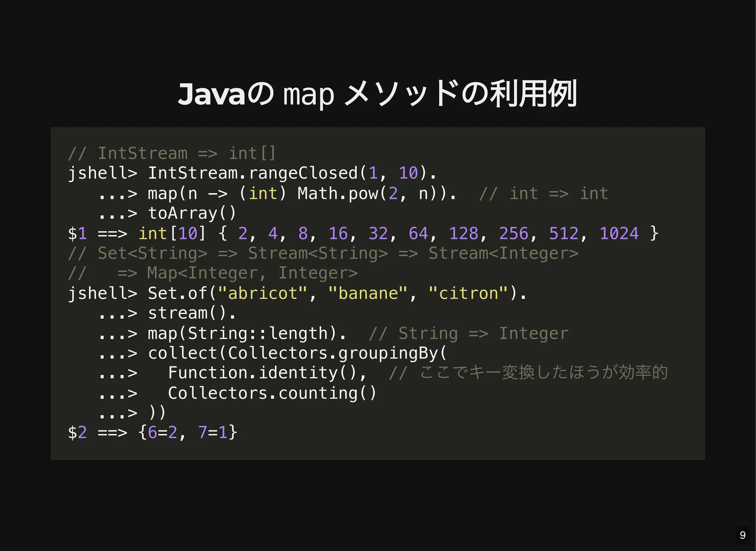Viewport: 756px width, 551px height.
Task: Click the comment '// Set<String> => Stream<String> => Stream<Integer>'
Action: 323,253
